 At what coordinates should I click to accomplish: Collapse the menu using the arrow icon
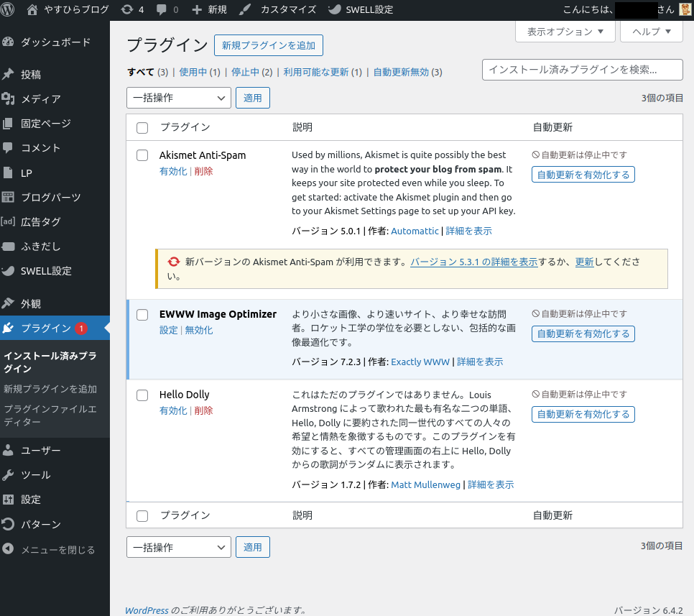[9, 549]
